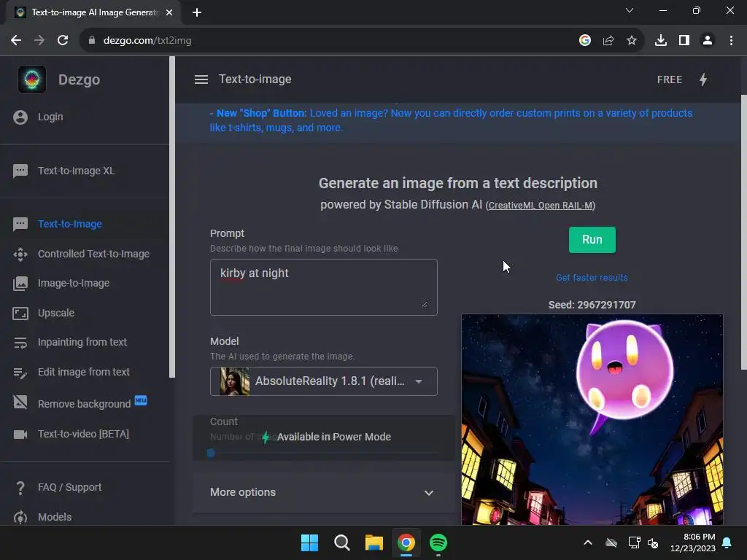The width and height of the screenshot is (747, 560).
Task: Click the Controlled Text-to-Image icon
Action: point(20,254)
